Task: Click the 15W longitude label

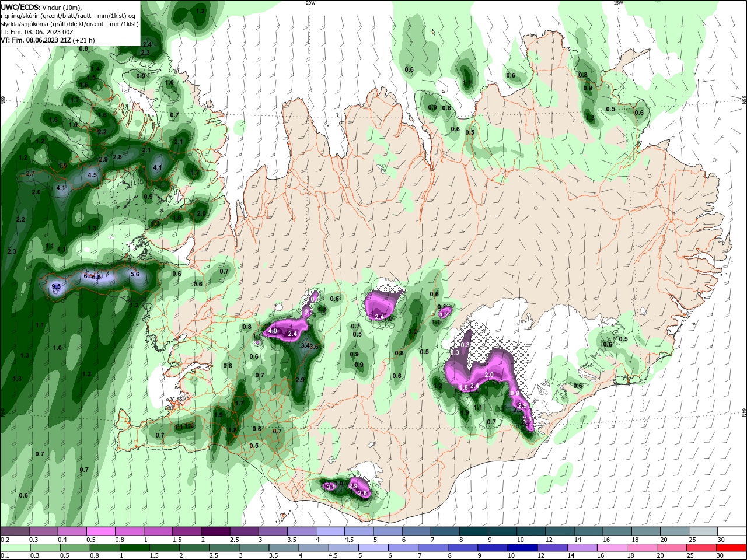Action: (x=618, y=3)
